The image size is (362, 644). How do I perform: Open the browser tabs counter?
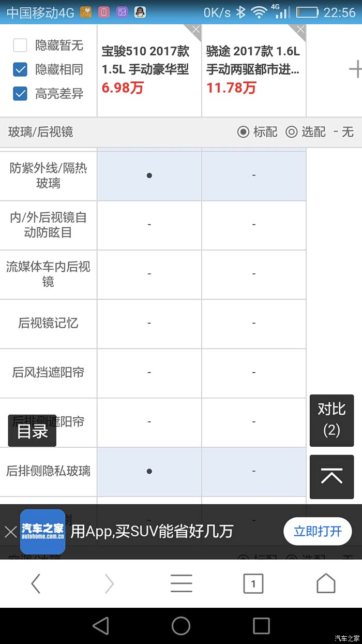tap(253, 583)
